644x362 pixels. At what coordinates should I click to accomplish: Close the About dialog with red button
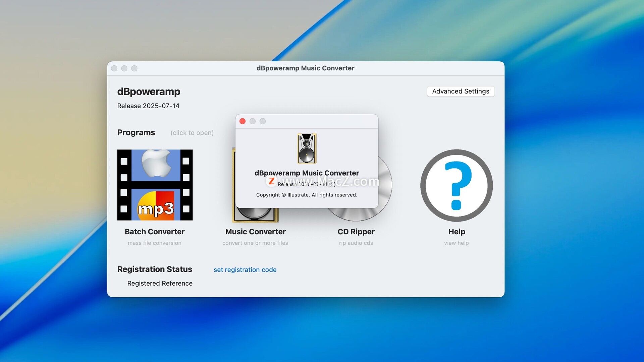tap(243, 121)
